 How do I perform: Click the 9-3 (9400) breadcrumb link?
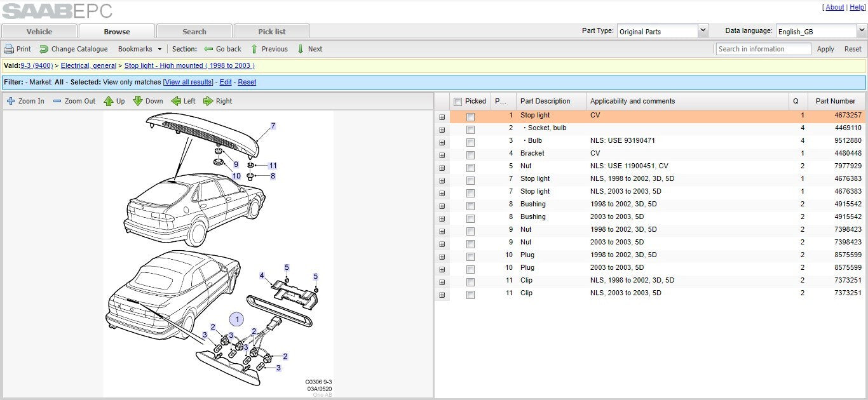pyautogui.click(x=37, y=65)
